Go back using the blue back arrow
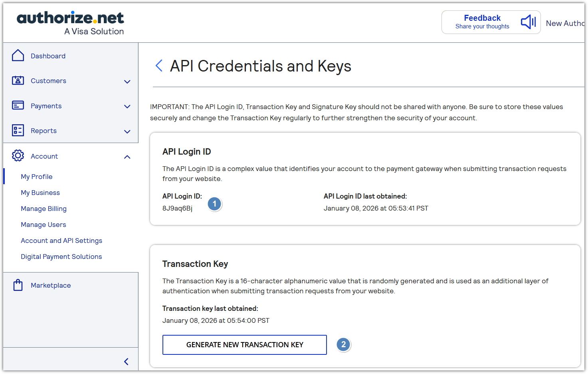Viewport: 588px width, 374px height. [159, 66]
